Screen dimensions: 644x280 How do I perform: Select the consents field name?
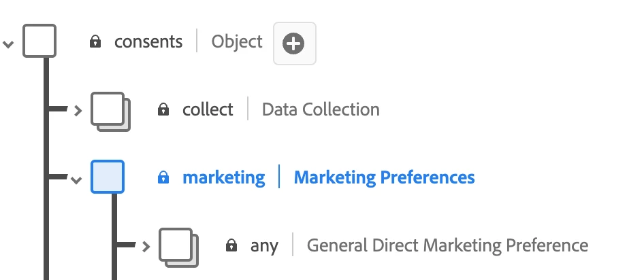[148, 42]
